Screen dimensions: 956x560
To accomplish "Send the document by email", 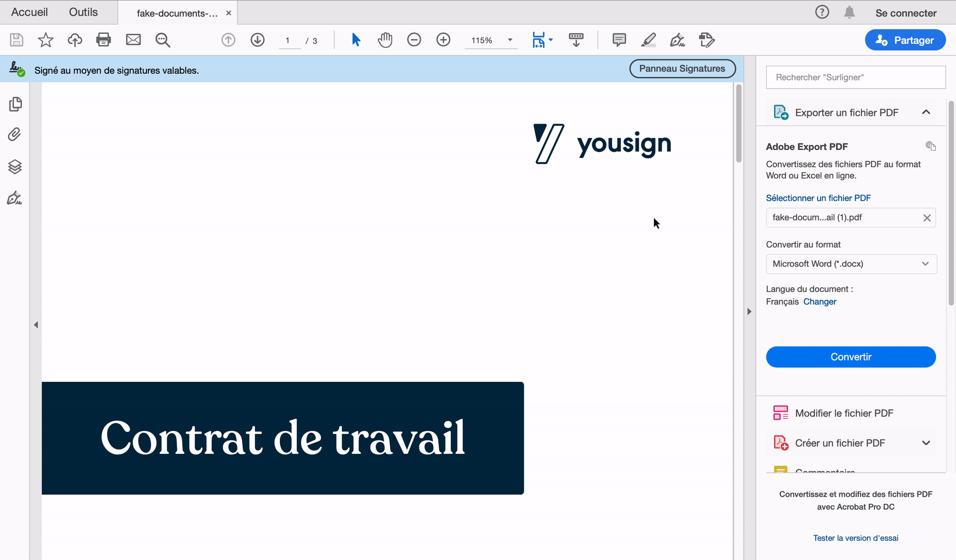I will point(133,40).
